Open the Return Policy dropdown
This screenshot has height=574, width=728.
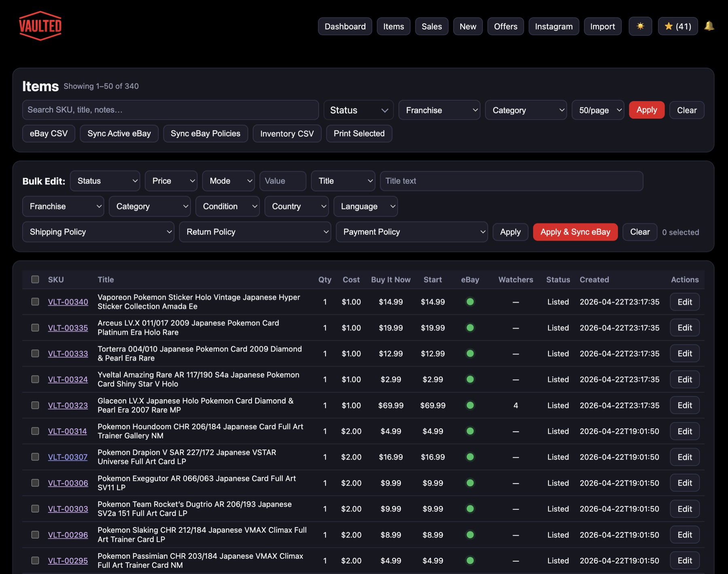pyautogui.click(x=255, y=232)
